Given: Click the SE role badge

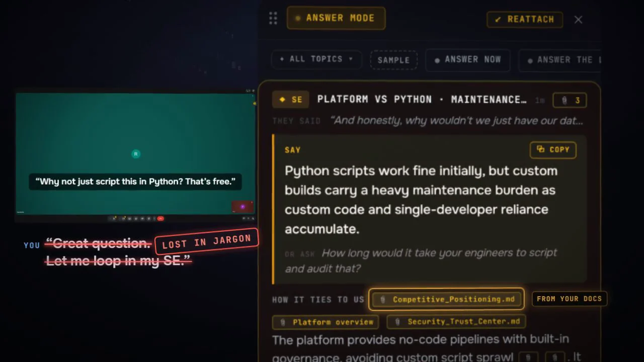Looking at the screenshot, I should [x=291, y=100].
